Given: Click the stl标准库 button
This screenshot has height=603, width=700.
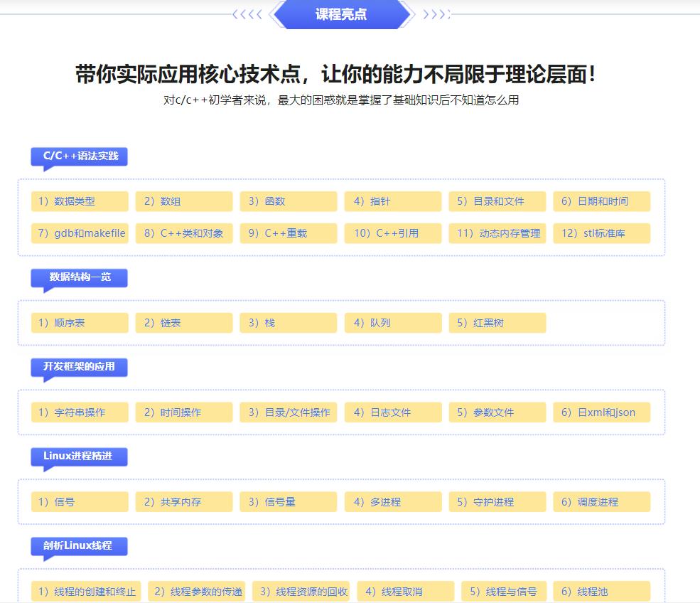Looking at the screenshot, I should pos(601,233).
